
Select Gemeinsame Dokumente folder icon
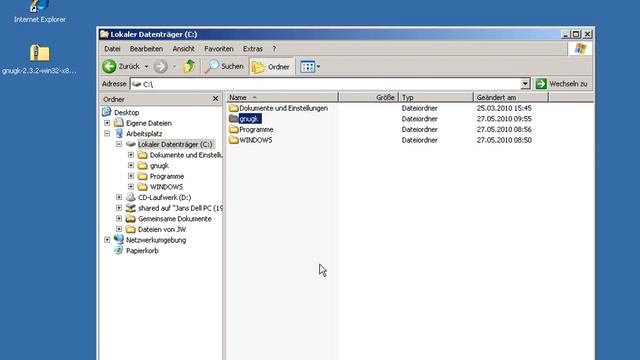131,218
